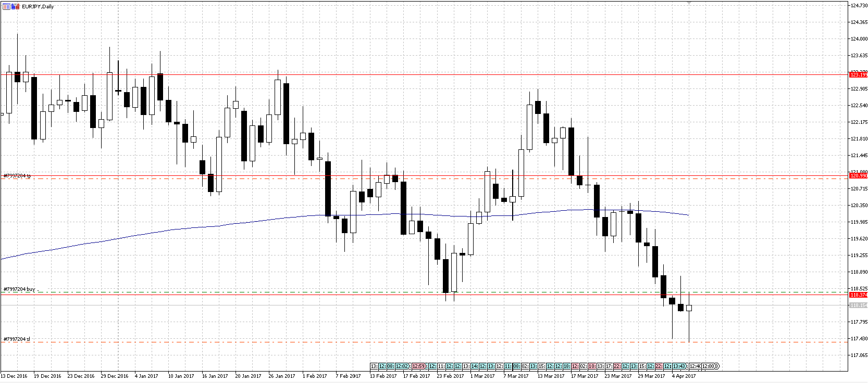
Task: Select the EURJPY,Daily chart title
Action: pyautogui.click(x=38, y=6)
